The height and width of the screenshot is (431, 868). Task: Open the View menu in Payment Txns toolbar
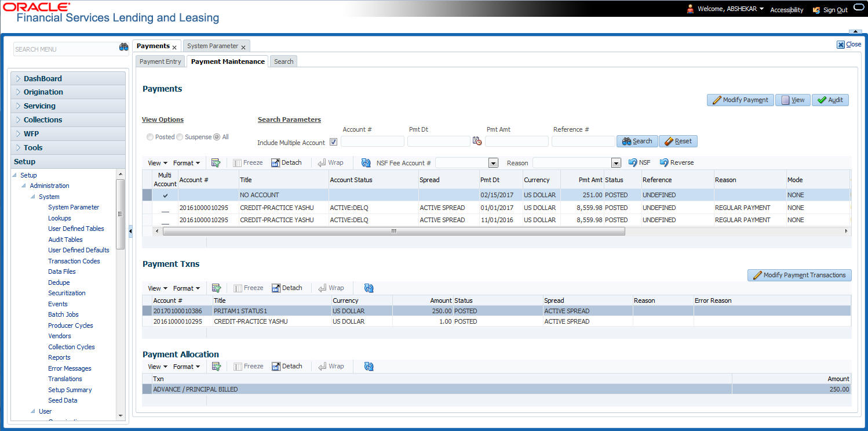coord(158,288)
